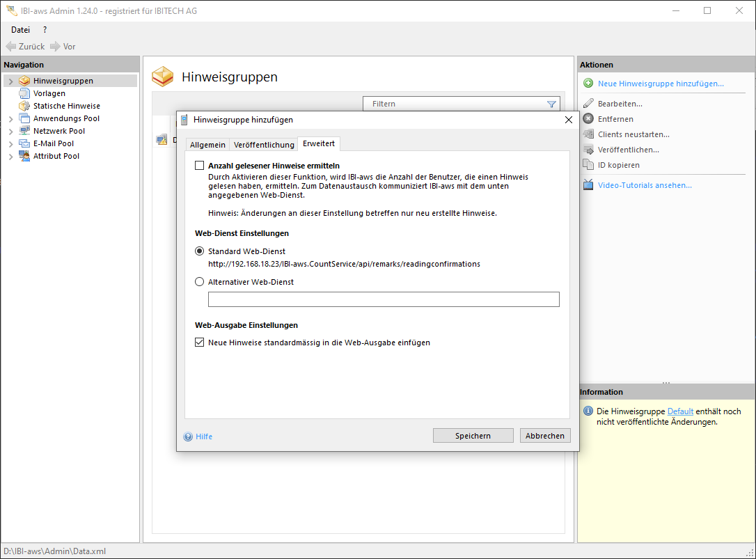Open the Veröffentlichung tab
Image resolution: width=756 pixels, height=559 pixels.
coord(264,144)
